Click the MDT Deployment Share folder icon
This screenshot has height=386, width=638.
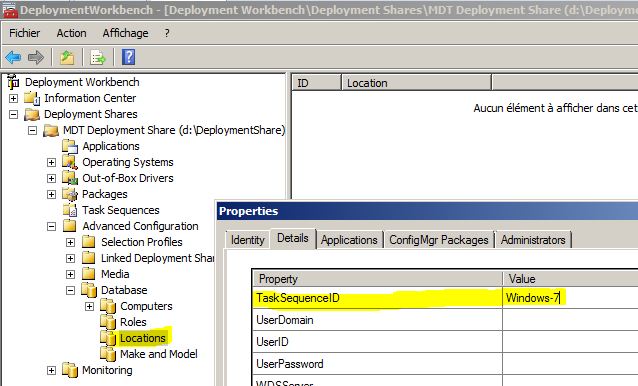51,131
